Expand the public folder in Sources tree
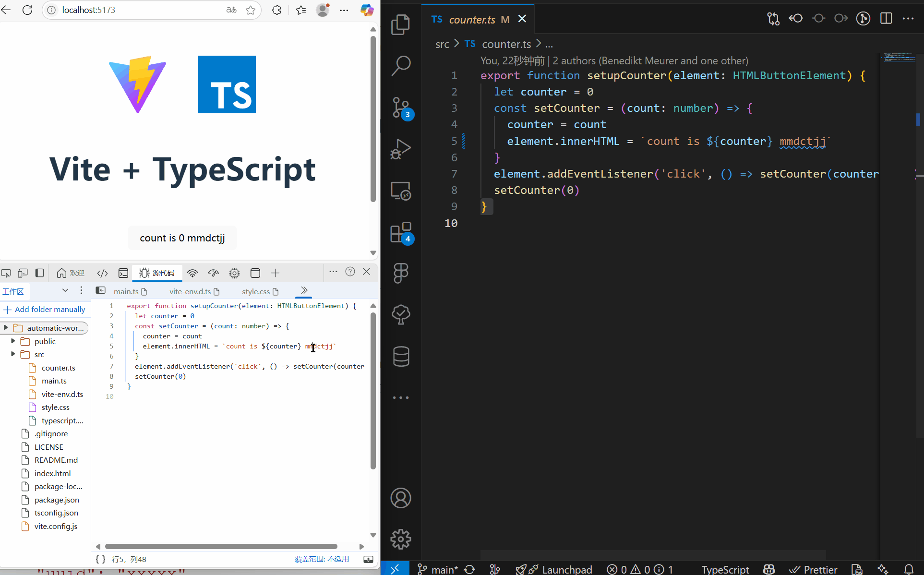 13,341
